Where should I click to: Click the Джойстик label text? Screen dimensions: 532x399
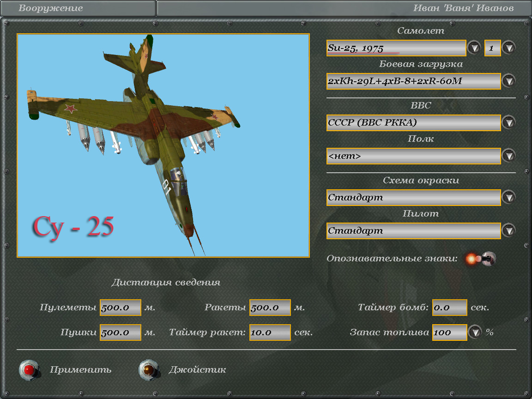pos(197,370)
